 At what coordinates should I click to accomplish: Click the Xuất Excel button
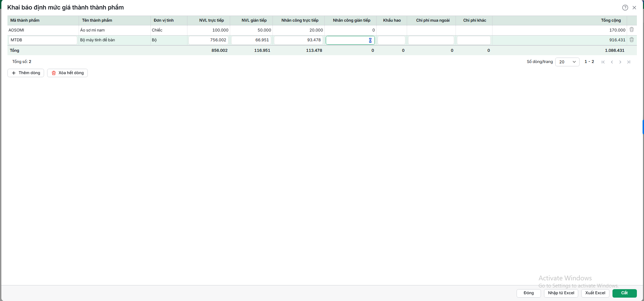tap(595, 293)
